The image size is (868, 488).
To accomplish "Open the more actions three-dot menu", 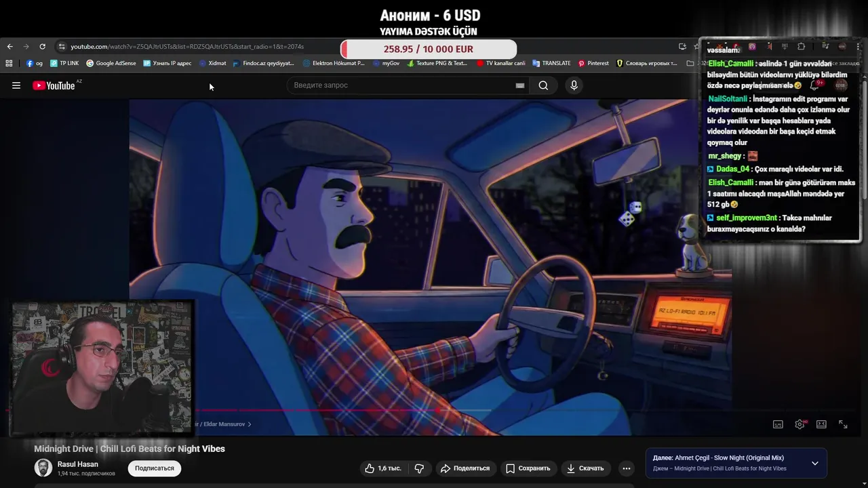I will 627,468.
